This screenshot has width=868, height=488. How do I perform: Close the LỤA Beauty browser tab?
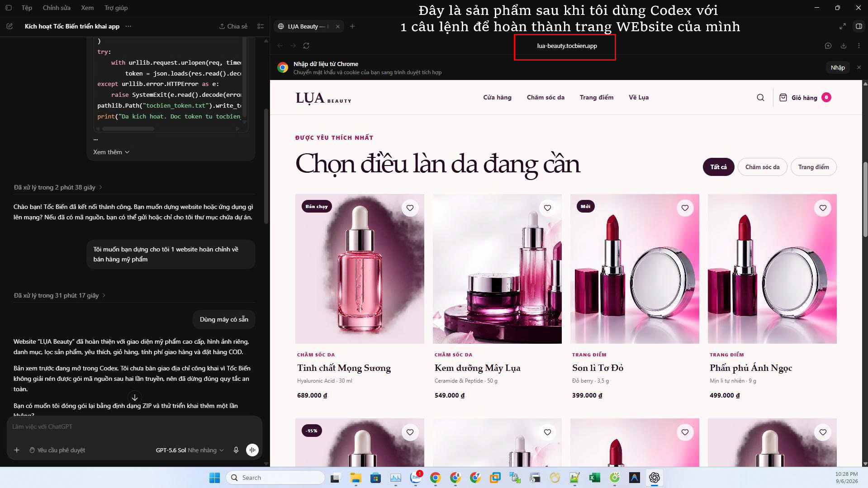point(337,26)
